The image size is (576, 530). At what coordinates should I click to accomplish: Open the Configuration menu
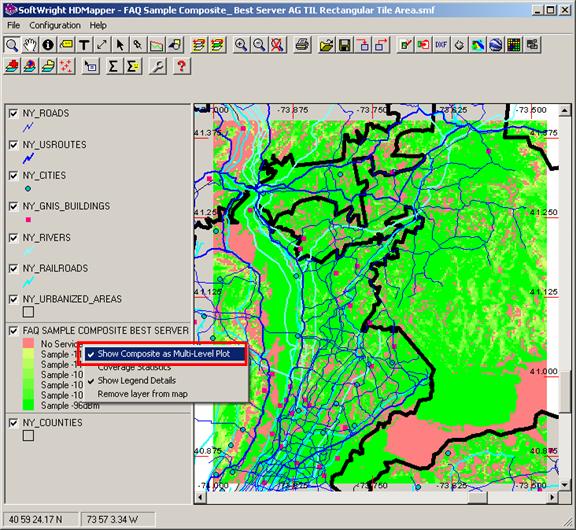tap(55, 25)
